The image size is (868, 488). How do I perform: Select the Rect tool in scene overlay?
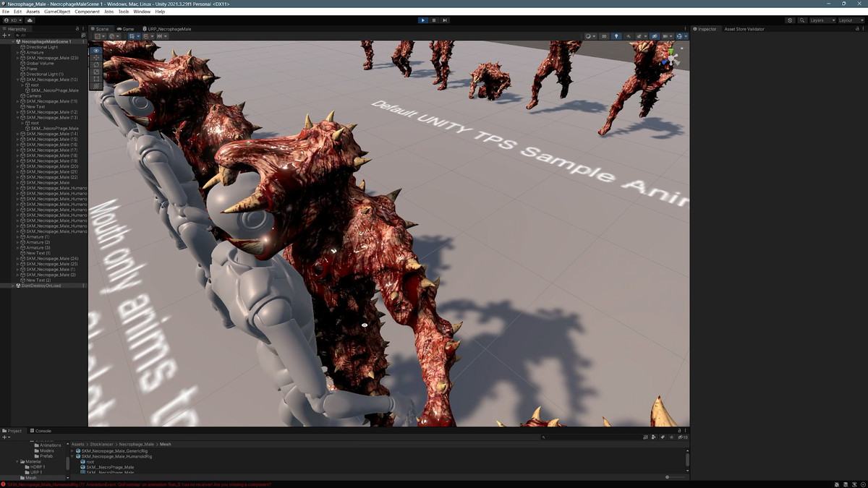(96, 79)
